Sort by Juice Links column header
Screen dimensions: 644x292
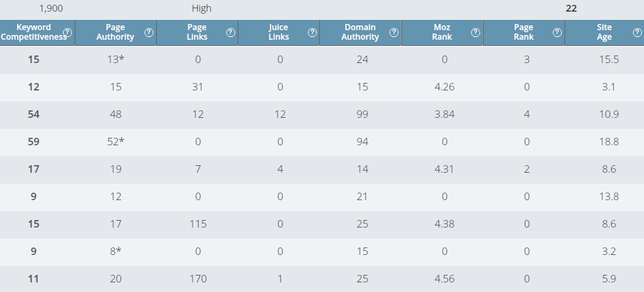tap(279, 32)
